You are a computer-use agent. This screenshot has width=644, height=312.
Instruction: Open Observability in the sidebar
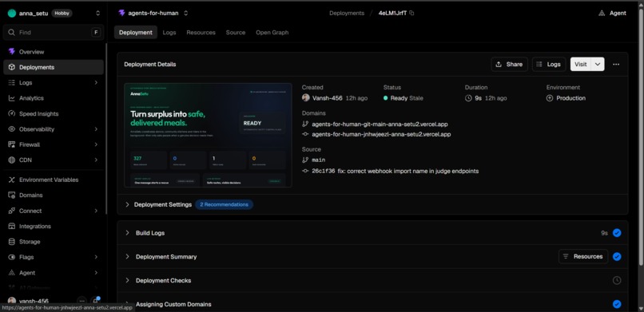[x=54, y=129]
